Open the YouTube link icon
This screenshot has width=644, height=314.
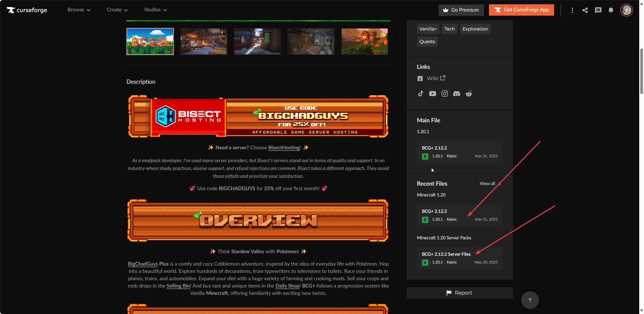pyautogui.click(x=432, y=94)
